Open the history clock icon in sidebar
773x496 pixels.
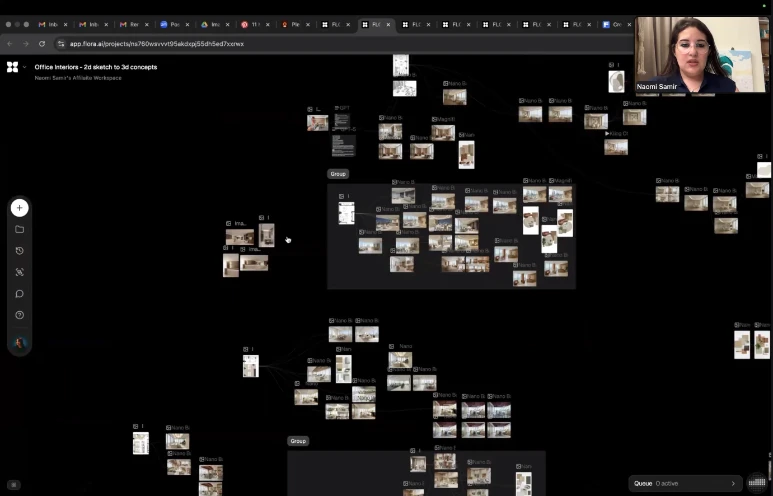click(19, 251)
